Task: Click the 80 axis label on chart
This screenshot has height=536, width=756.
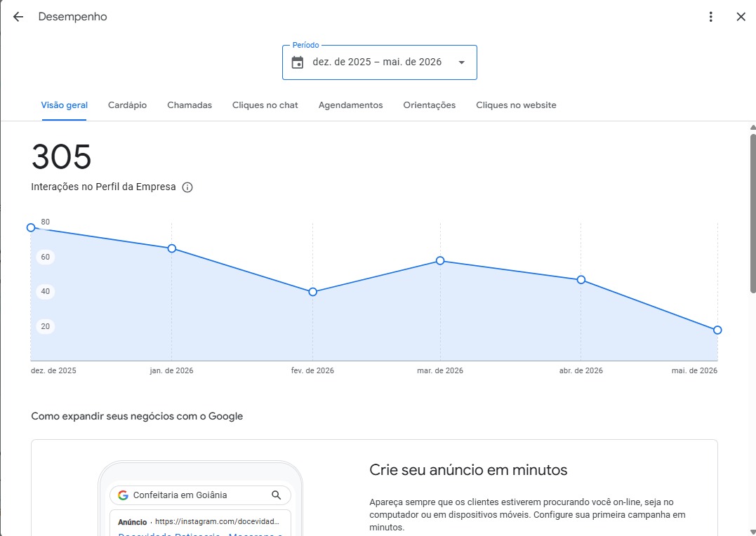Action: [x=46, y=222]
